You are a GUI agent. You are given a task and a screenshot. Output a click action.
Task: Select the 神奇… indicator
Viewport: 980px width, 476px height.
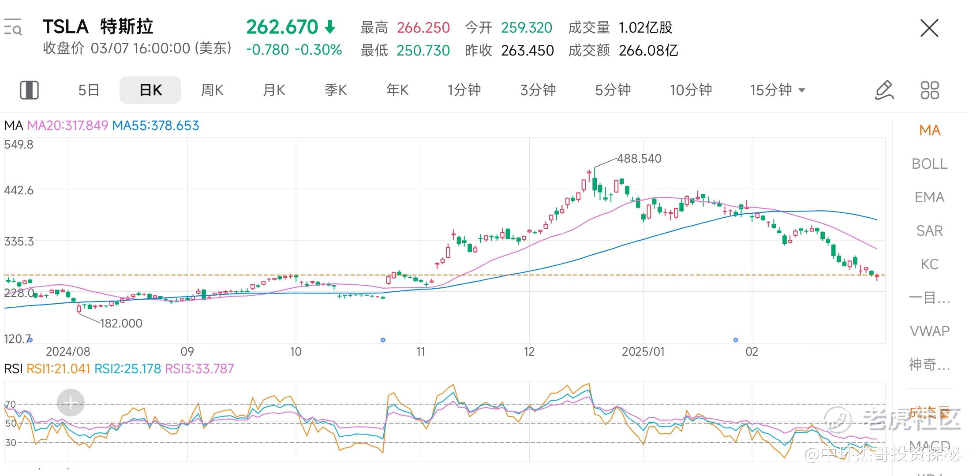930,364
